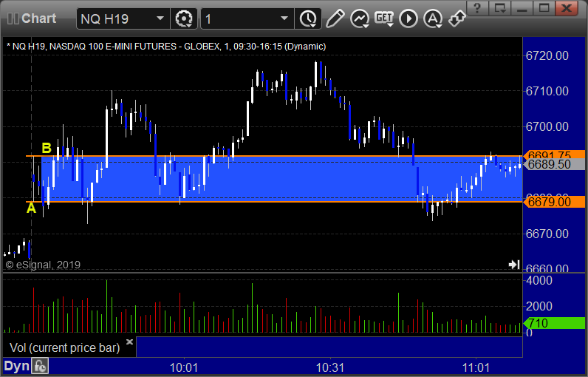The height and width of the screenshot is (377, 588).
Task: Click the blue study parameter bar
Action: (329, 347)
